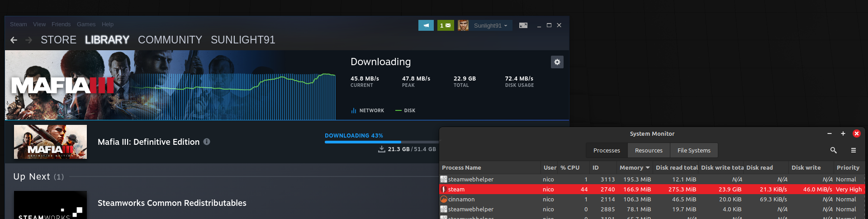Screen dimensions: 868x219
Task: Click the cinnamon process icon
Action: (x=444, y=200)
